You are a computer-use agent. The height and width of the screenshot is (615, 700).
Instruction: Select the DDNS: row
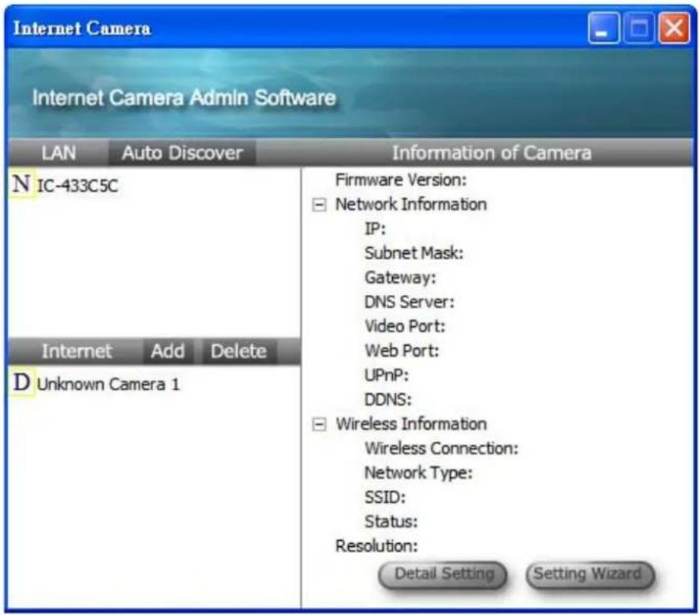pos(388,399)
